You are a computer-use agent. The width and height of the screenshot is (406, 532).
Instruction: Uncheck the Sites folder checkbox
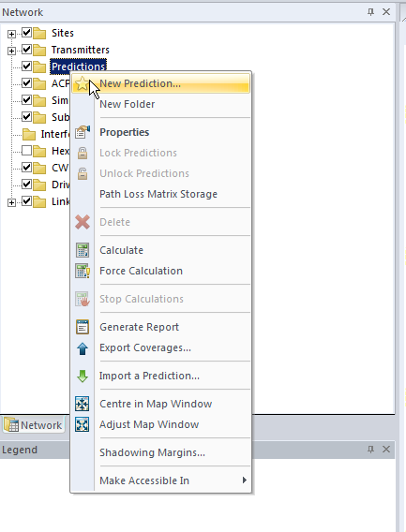coord(26,33)
